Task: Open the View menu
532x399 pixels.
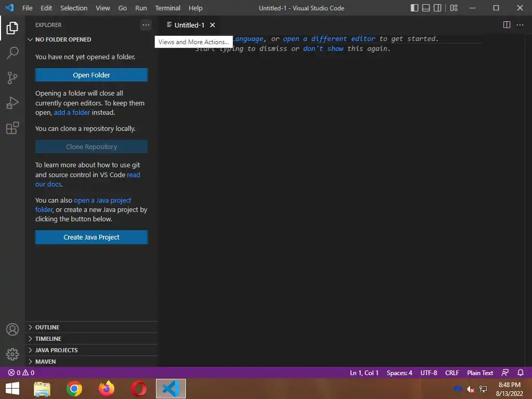Action: [x=103, y=8]
